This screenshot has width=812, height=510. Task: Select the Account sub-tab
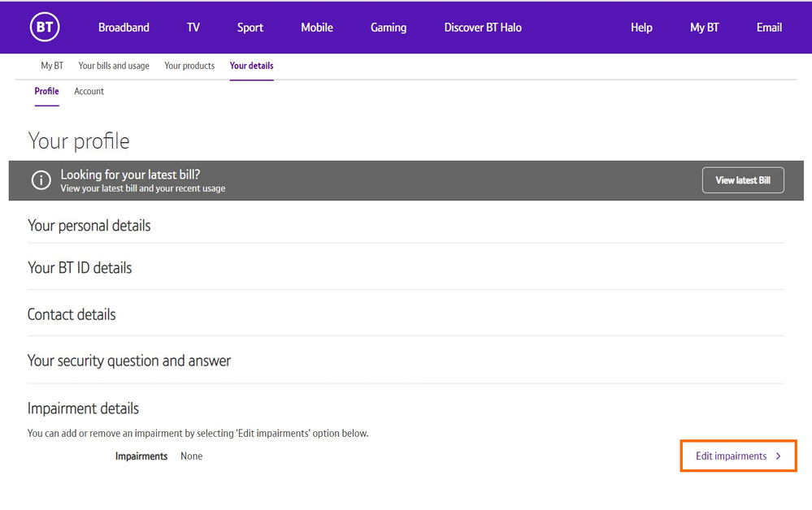[89, 92]
